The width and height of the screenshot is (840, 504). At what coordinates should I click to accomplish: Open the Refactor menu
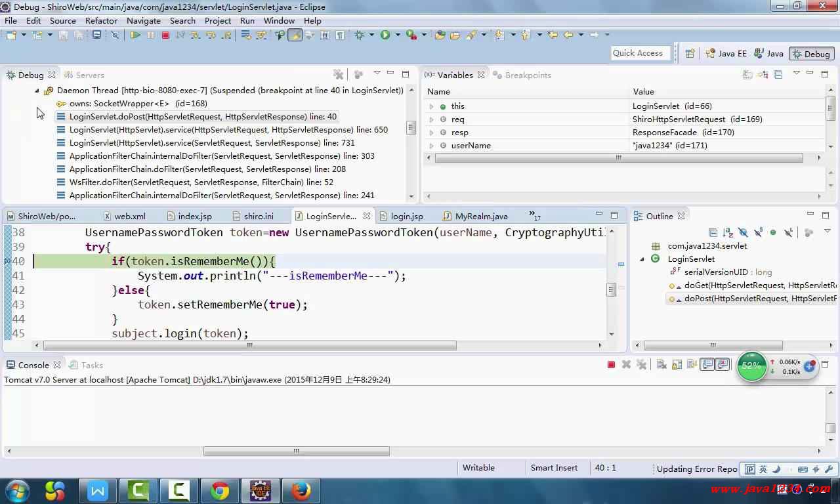(x=101, y=20)
